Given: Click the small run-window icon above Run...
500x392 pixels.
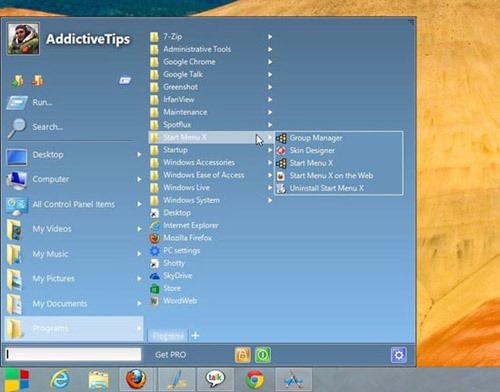Looking at the screenshot, I should (125, 80).
